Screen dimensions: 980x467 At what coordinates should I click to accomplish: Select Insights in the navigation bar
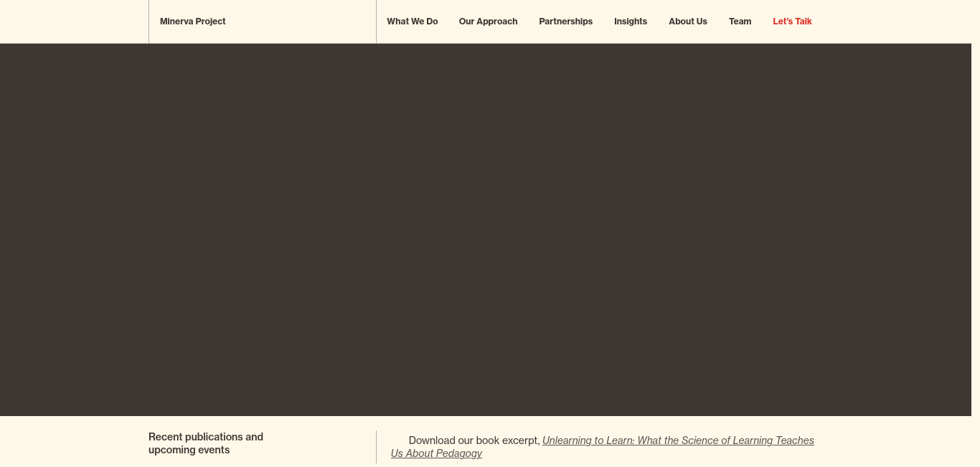tap(631, 22)
